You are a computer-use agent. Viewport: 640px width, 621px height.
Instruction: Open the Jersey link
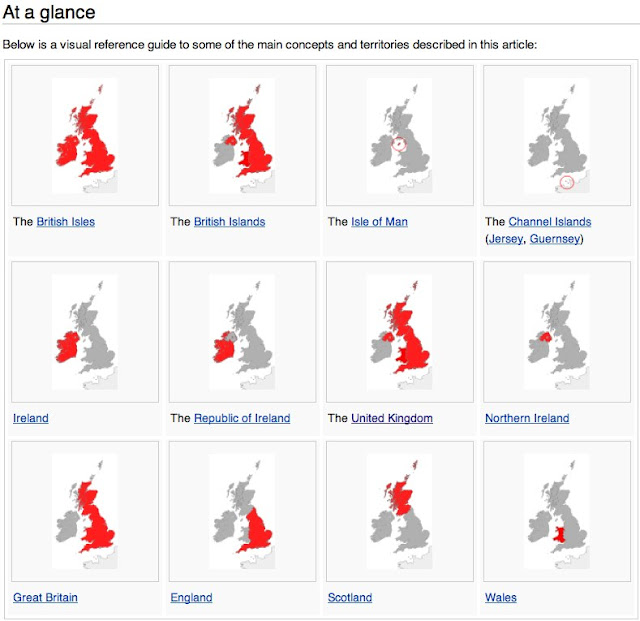pyautogui.click(x=505, y=239)
